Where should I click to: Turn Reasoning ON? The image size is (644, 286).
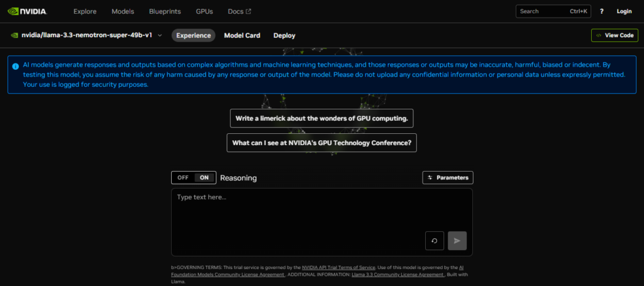pyautogui.click(x=204, y=178)
